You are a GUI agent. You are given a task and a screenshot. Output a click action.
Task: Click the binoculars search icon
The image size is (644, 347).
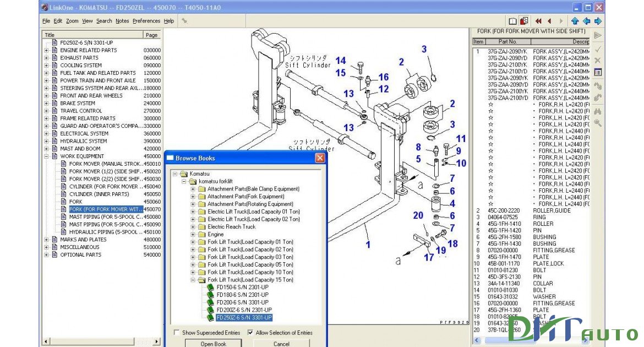[x=598, y=111]
